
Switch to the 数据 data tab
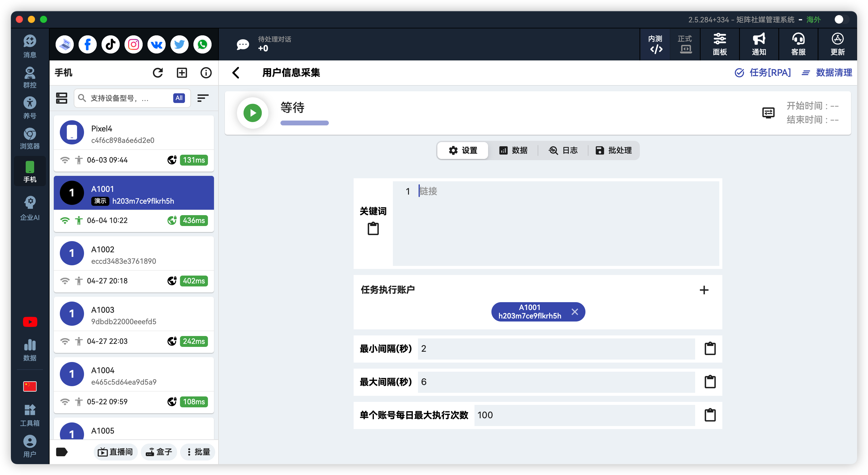click(x=513, y=150)
